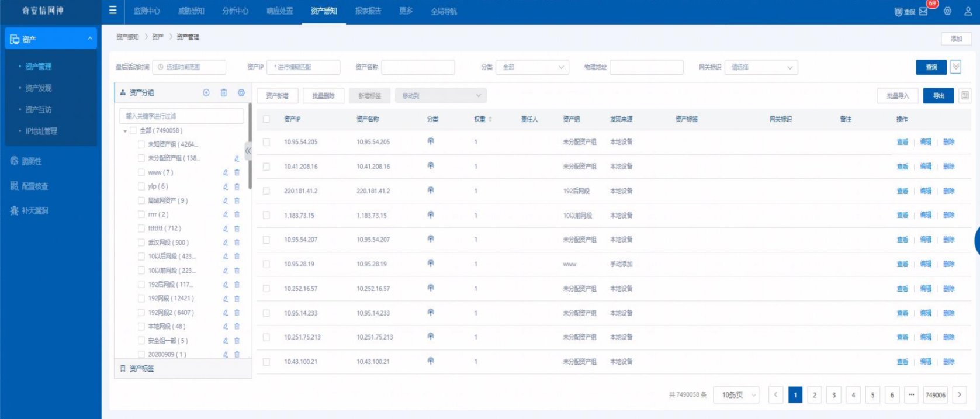Open column settings icon beside 导出
The height and width of the screenshot is (419, 980).
click(x=965, y=95)
